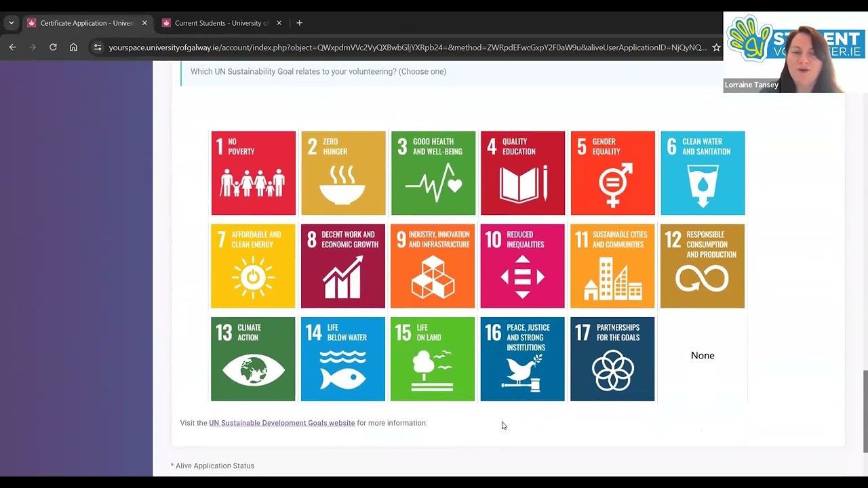
Task: Switch to Certificate Application browser tab
Action: tap(87, 23)
